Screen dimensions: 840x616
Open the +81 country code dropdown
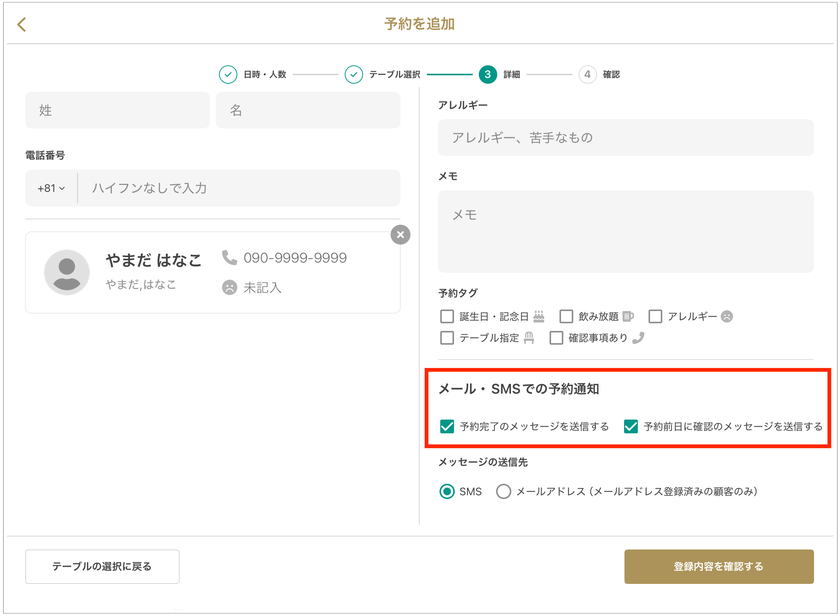pos(51,188)
